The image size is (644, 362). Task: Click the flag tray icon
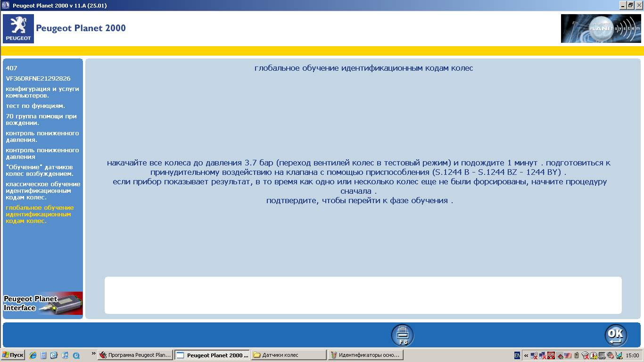pyautogui.click(x=568, y=355)
